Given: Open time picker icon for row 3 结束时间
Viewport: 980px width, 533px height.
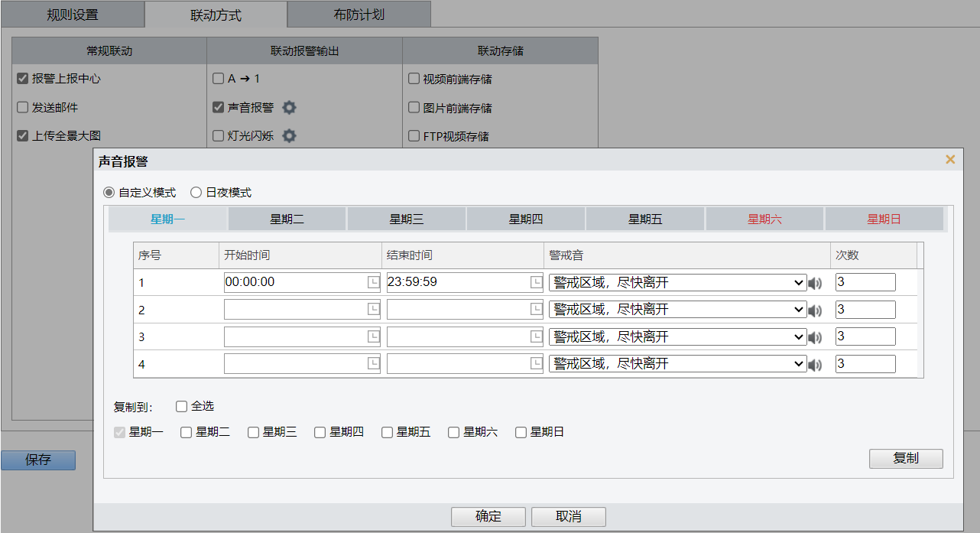Looking at the screenshot, I should pos(536,336).
